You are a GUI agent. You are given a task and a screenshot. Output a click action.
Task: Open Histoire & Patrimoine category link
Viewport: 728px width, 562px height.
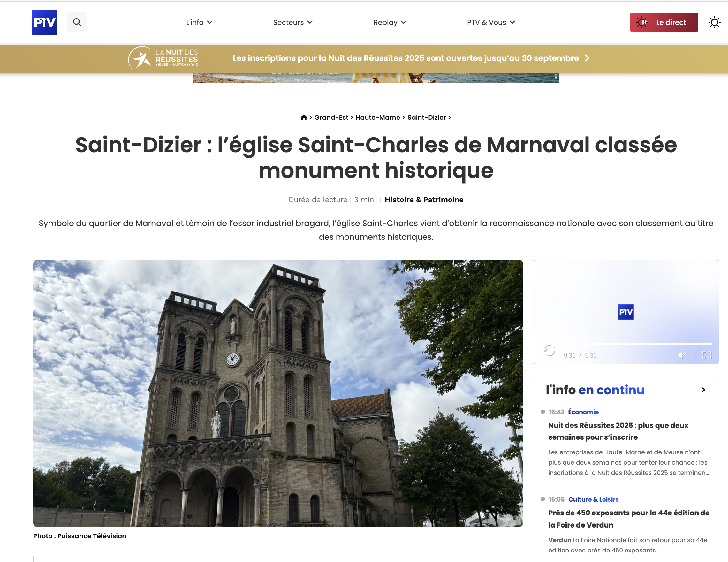pyautogui.click(x=424, y=199)
